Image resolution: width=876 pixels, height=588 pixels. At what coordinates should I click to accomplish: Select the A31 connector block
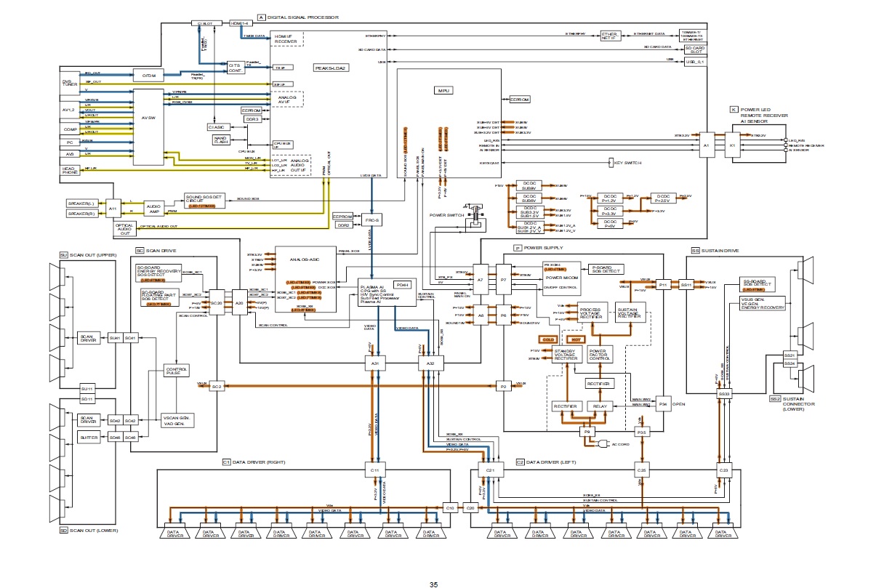(x=374, y=362)
